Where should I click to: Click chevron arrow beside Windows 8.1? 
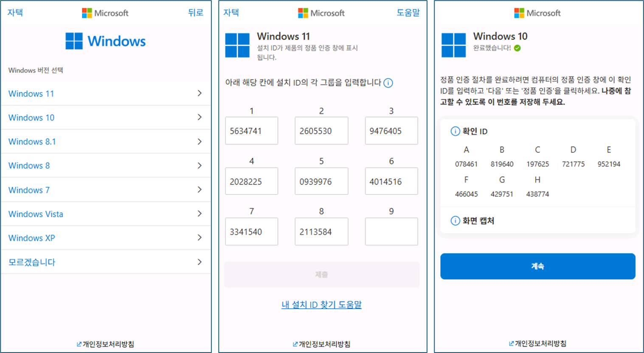click(x=200, y=141)
